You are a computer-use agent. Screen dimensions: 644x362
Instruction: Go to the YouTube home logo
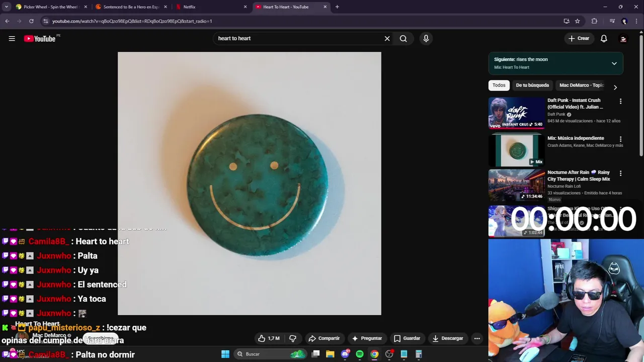pyautogui.click(x=39, y=39)
